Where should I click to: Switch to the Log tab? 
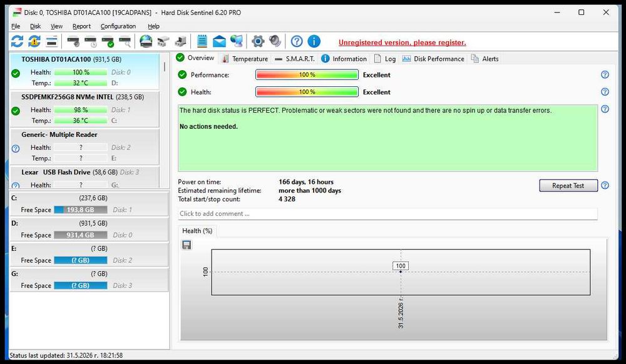tap(385, 59)
